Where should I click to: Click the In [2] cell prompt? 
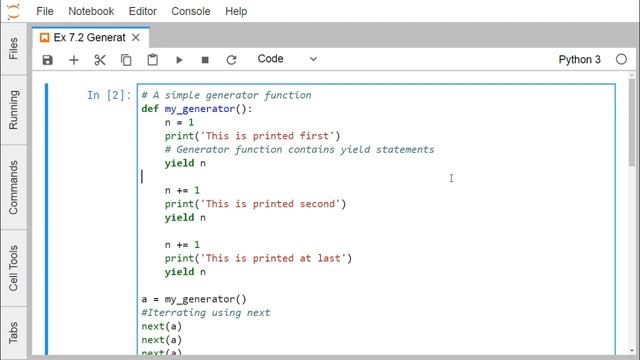click(109, 95)
